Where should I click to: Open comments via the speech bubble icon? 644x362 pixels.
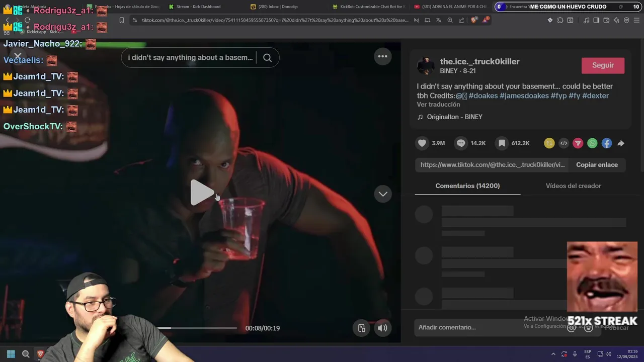(460, 143)
